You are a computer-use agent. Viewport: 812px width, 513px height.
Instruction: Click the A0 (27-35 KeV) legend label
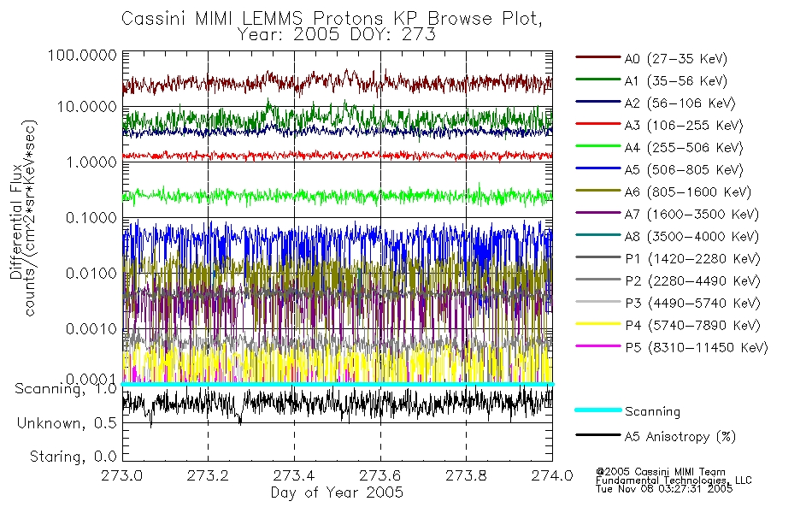tap(676, 58)
